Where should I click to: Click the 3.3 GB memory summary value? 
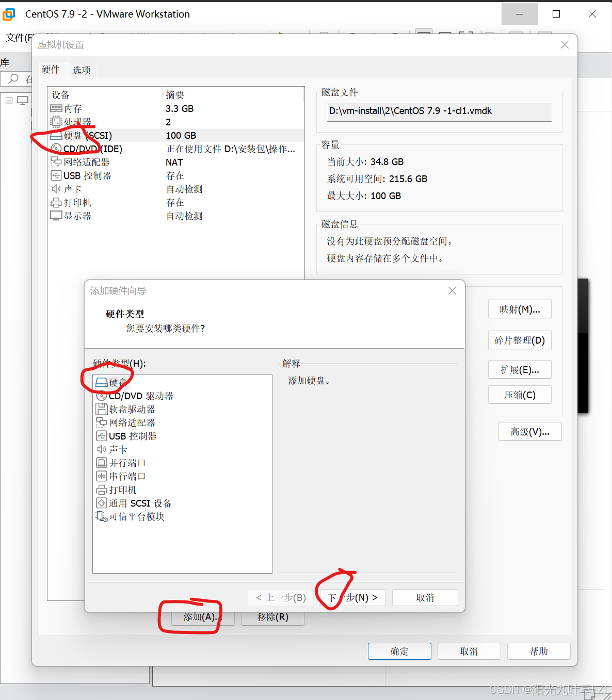(x=180, y=108)
